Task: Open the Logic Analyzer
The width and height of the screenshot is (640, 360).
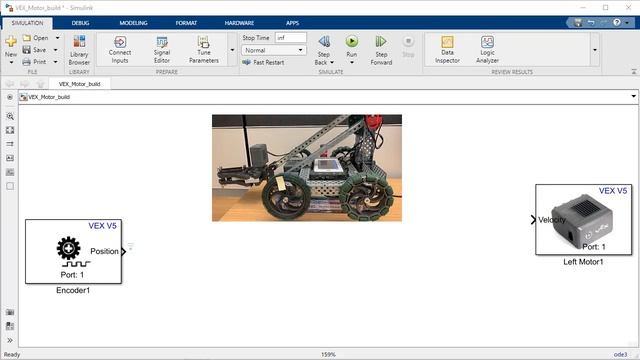Action: coord(487,49)
